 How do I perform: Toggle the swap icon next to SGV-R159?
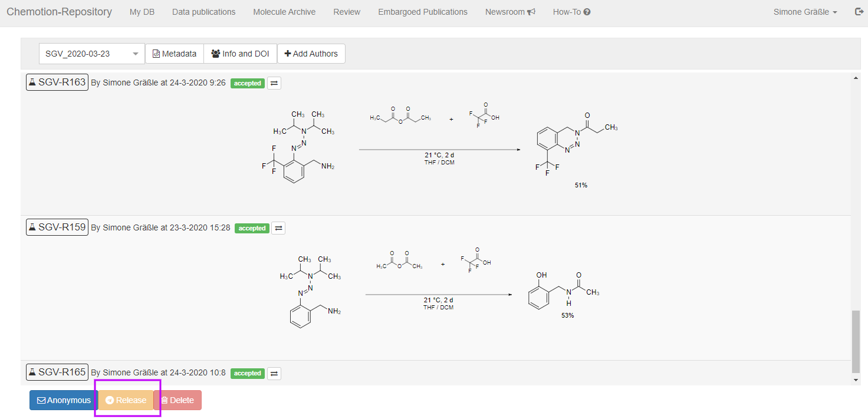(x=278, y=228)
